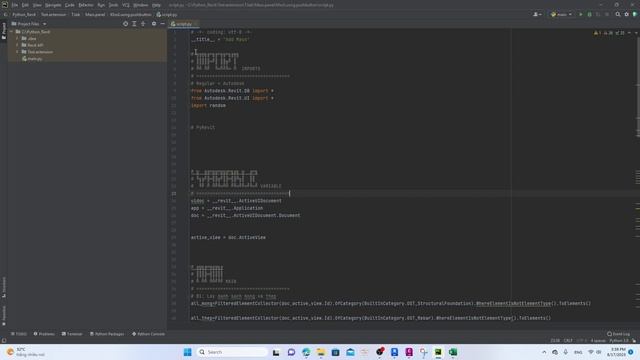
Task: Open the Help menu
Action: pyautogui.click(x=156, y=5)
